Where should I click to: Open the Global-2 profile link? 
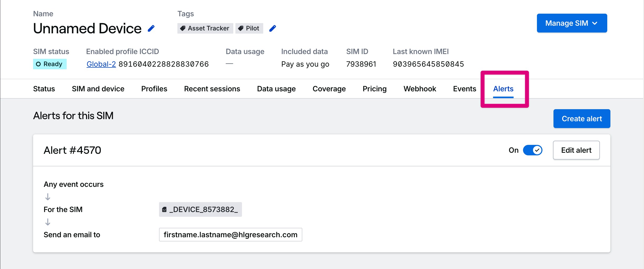tap(101, 64)
